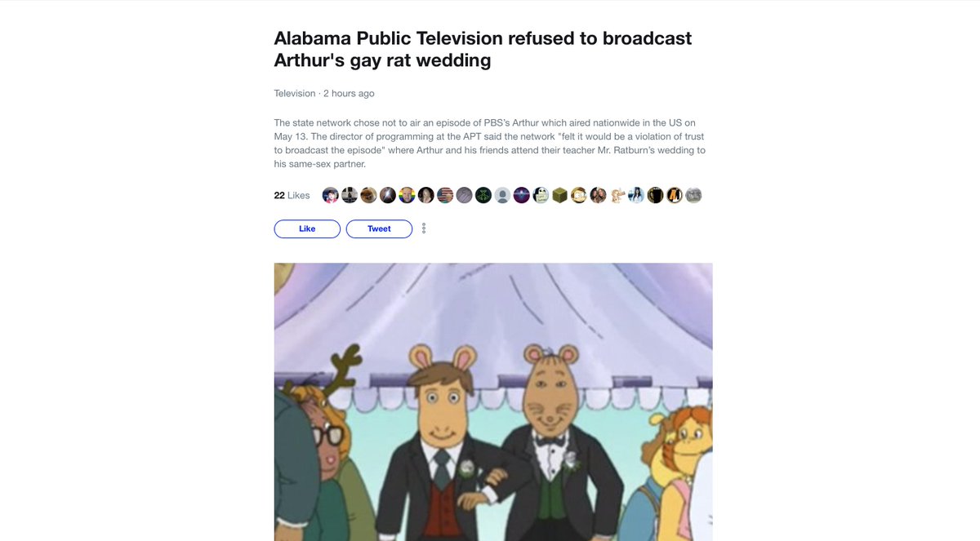Click the first liker avatar with red cap
980x541 pixels.
point(331,195)
